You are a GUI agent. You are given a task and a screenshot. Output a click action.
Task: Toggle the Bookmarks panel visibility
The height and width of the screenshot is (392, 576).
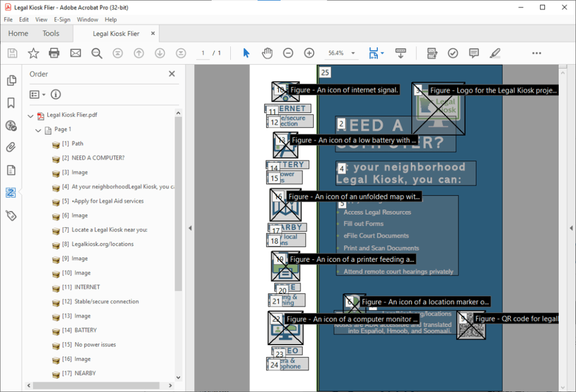(11, 103)
